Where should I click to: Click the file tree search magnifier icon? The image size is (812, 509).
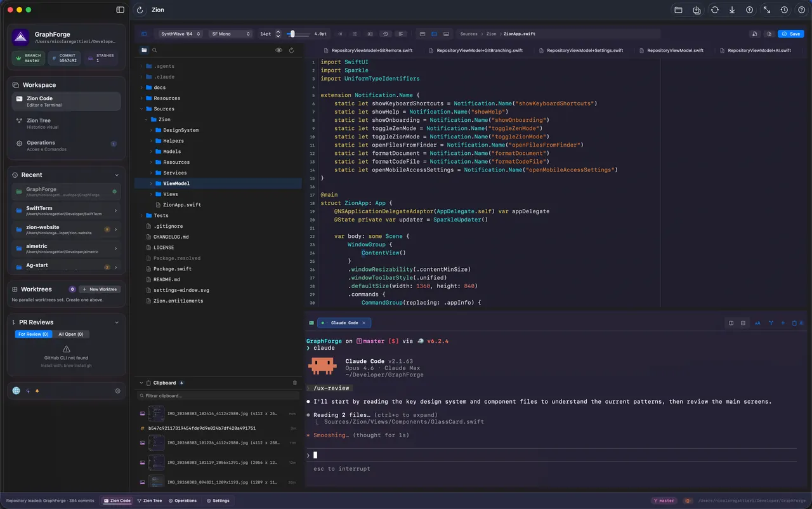pos(154,50)
